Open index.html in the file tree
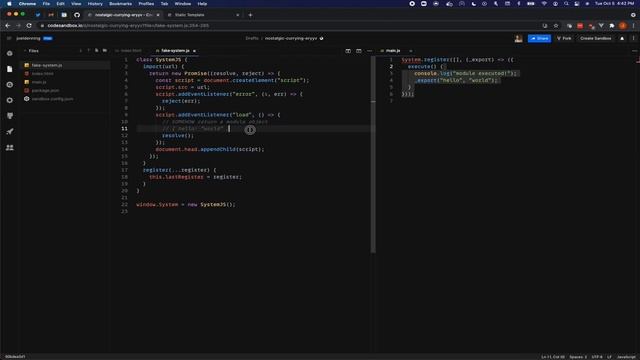The height and width of the screenshot is (360, 640). [65, 73]
